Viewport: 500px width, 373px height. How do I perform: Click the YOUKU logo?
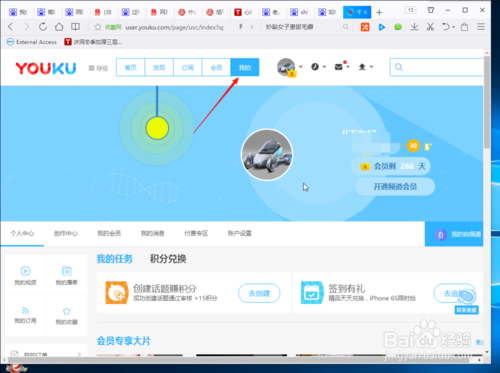(46, 68)
